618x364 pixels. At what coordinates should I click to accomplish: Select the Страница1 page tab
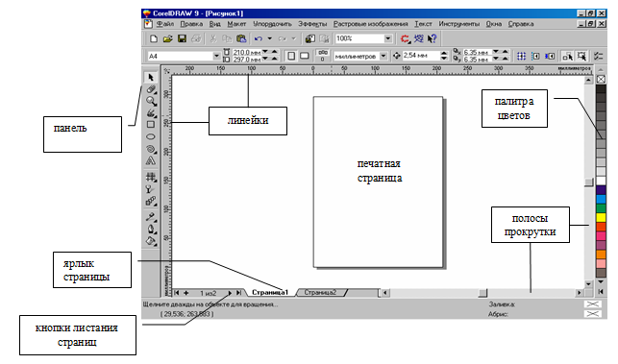pyautogui.click(x=270, y=292)
